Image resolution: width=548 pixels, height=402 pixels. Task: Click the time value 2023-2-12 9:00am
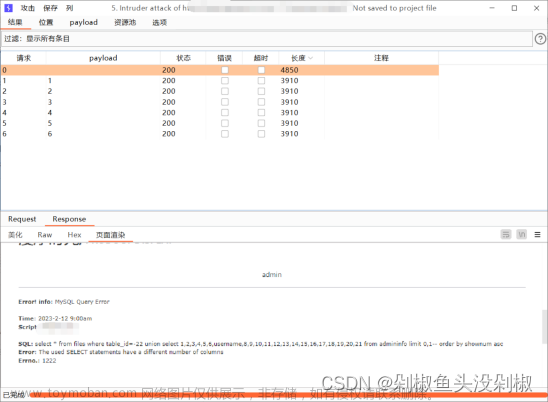(x=65, y=318)
